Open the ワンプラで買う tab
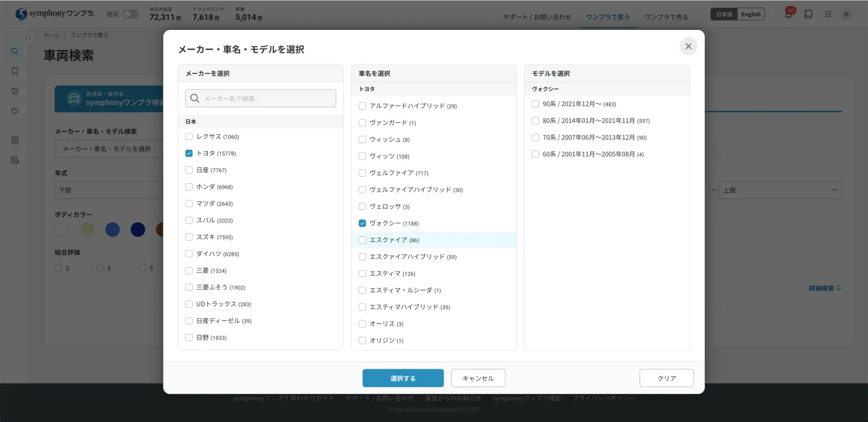 pyautogui.click(x=608, y=17)
